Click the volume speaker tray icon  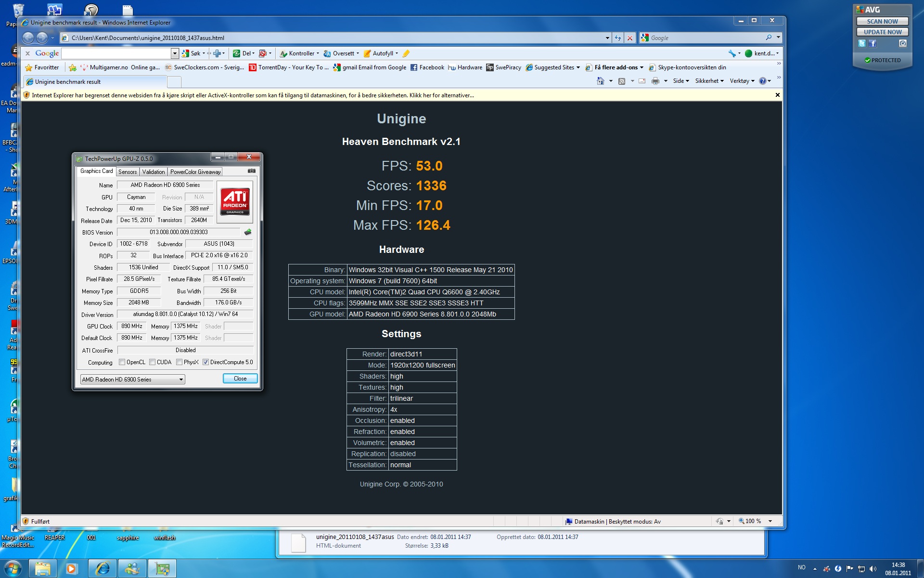873,569
